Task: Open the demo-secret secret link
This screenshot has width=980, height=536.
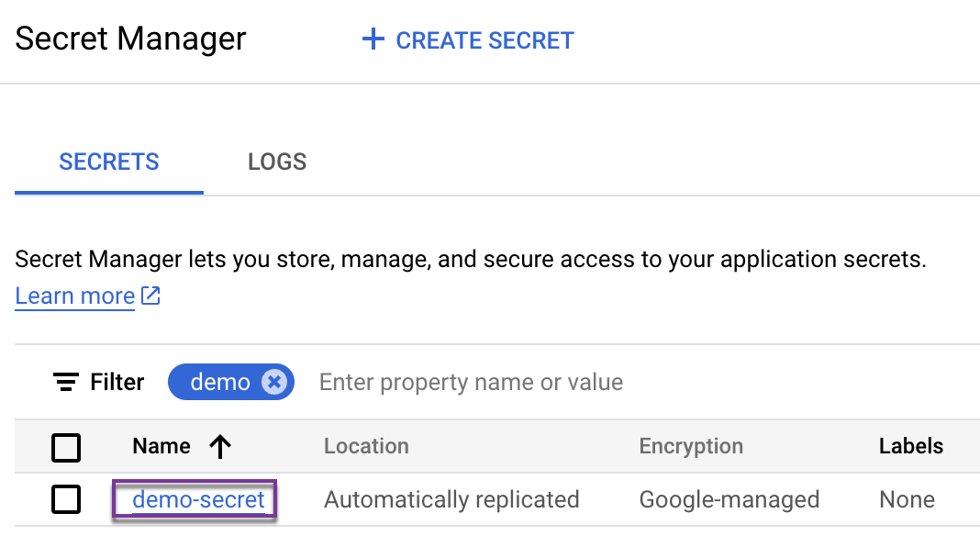Action: click(198, 500)
